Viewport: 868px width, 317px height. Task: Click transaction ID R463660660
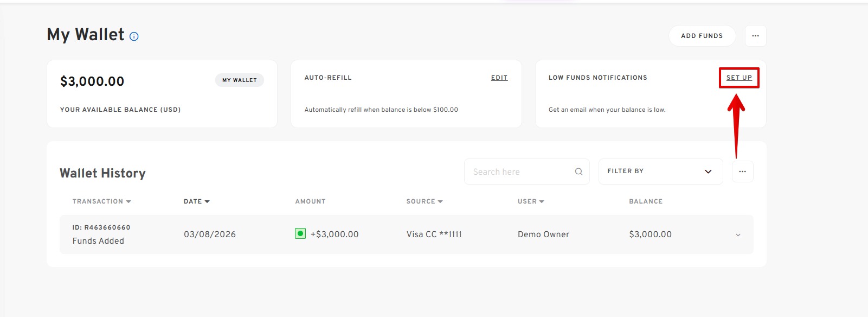tap(101, 227)
